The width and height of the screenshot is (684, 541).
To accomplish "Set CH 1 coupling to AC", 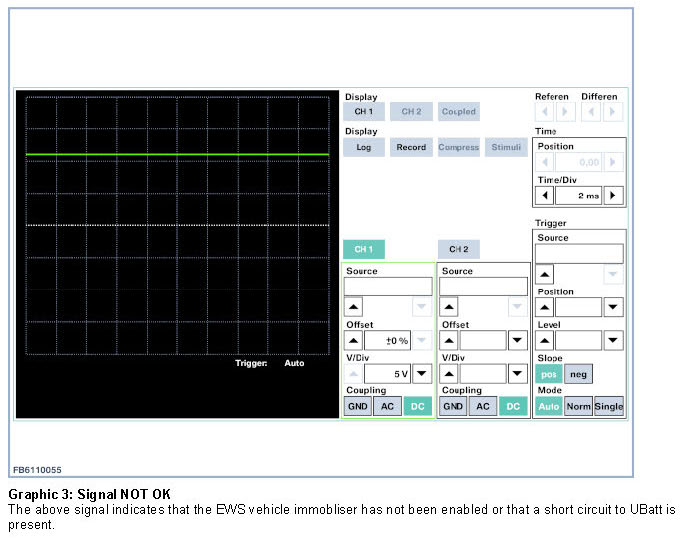I will point(387,406).
